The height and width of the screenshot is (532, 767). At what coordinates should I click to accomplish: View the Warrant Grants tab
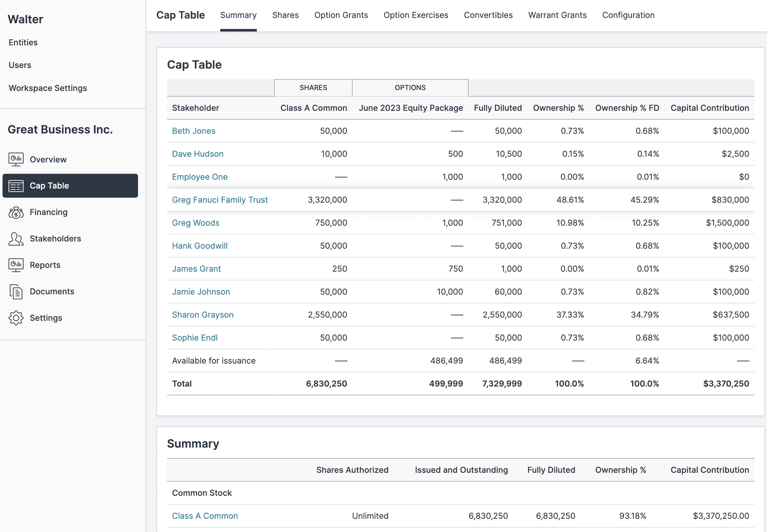[x=557, y=15]
